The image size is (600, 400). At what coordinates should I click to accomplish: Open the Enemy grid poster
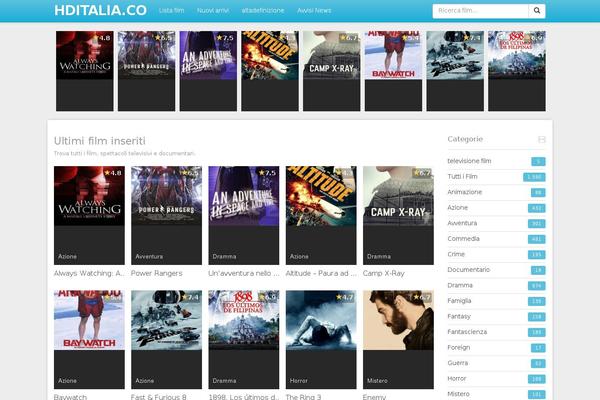[398, 340]
